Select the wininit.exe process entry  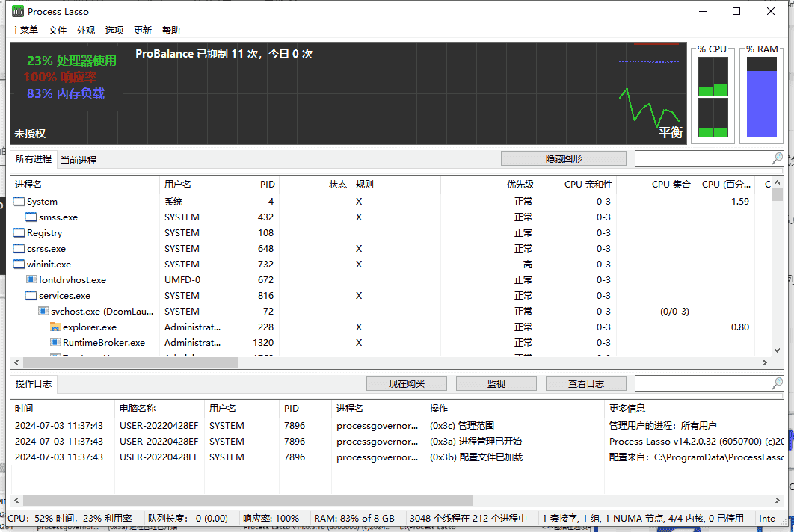tap(49, 265)
